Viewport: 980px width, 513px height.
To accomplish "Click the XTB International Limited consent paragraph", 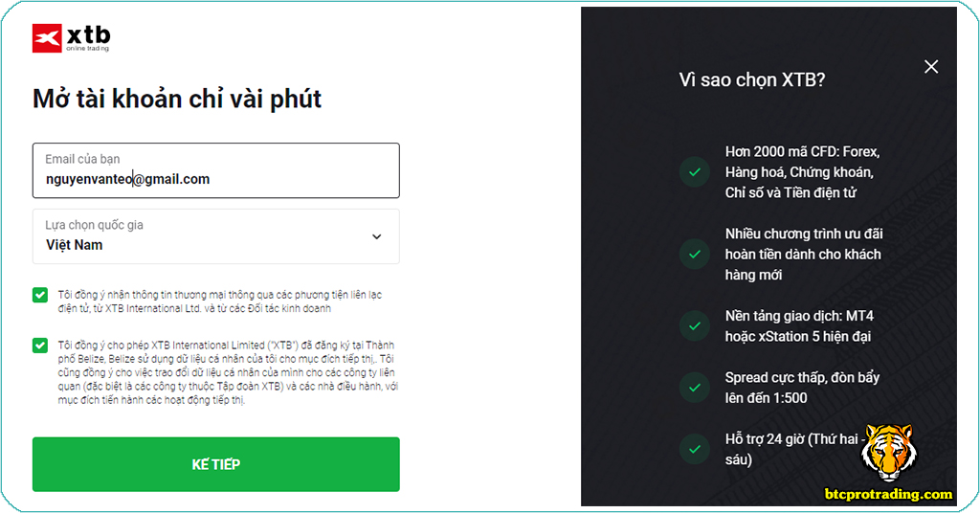I will click(x=228, y=372).
